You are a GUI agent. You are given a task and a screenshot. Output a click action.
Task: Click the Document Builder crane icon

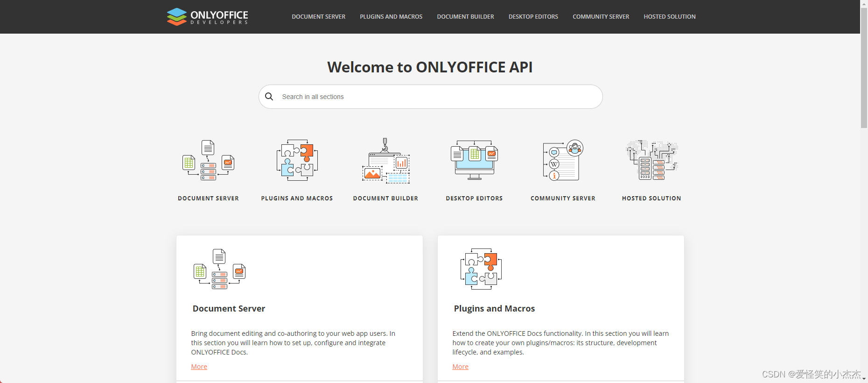(386, 160)
